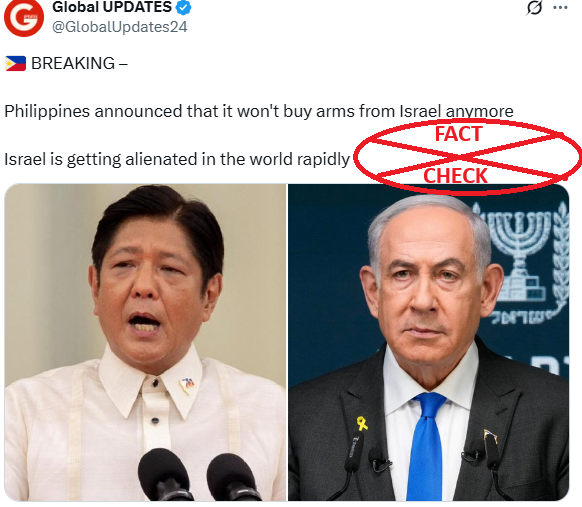Open the @GlobalUpdates24 handle link
The height and width of the screenshot is (507, 582).
[120, 27]
